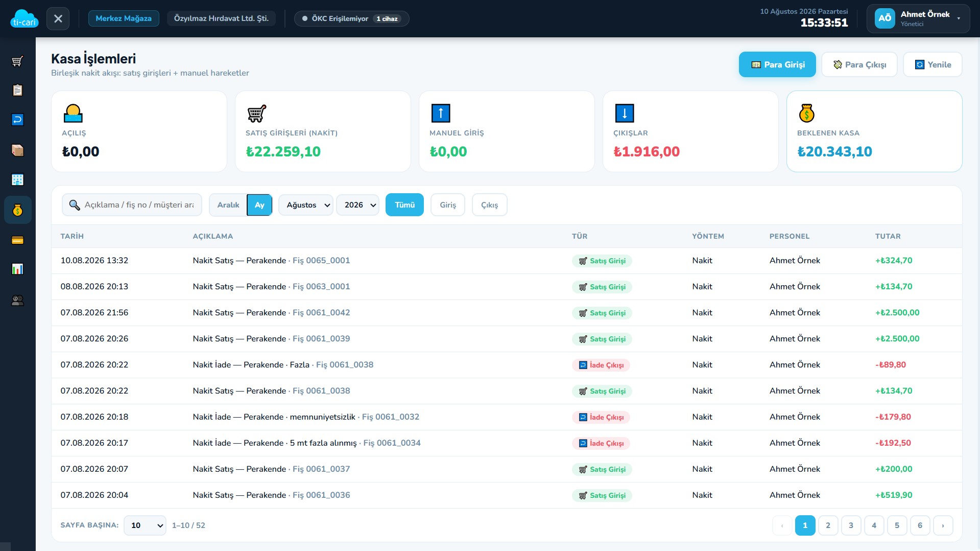
Task: Click the AÇIKLAMA column header
Action: click(x=212, y=236)
